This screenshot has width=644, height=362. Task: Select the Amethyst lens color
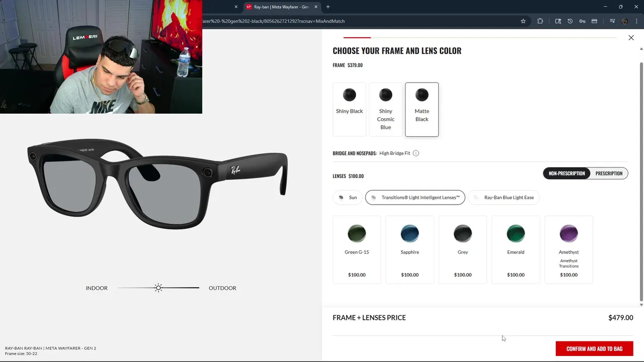tap(569, 250)
